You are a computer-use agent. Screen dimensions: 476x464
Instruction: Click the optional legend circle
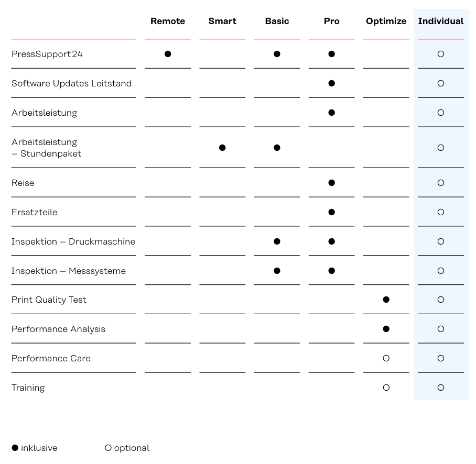(x=108, y=448)
